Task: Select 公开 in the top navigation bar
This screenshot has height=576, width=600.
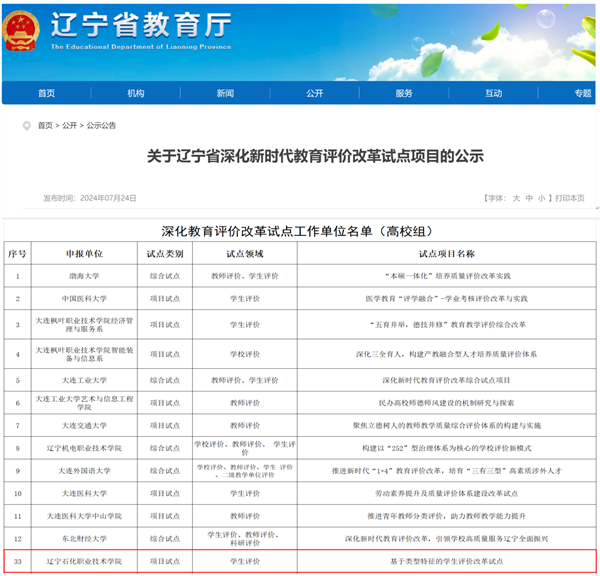Action: coord(315,93)
